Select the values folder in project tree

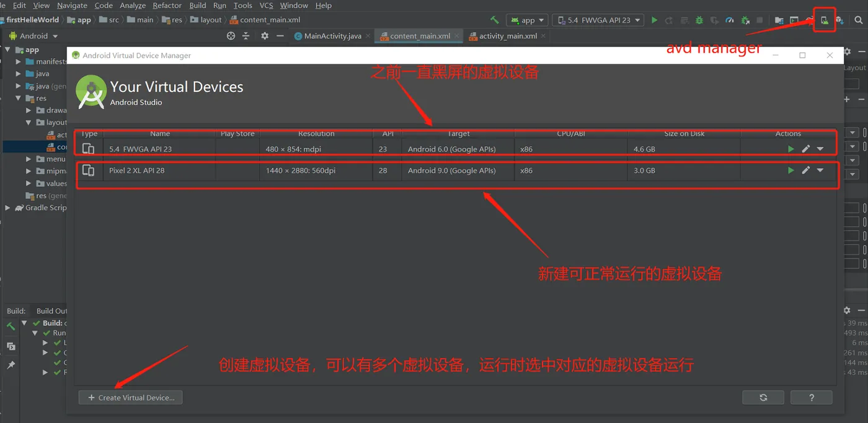click(x=51, y=183)
